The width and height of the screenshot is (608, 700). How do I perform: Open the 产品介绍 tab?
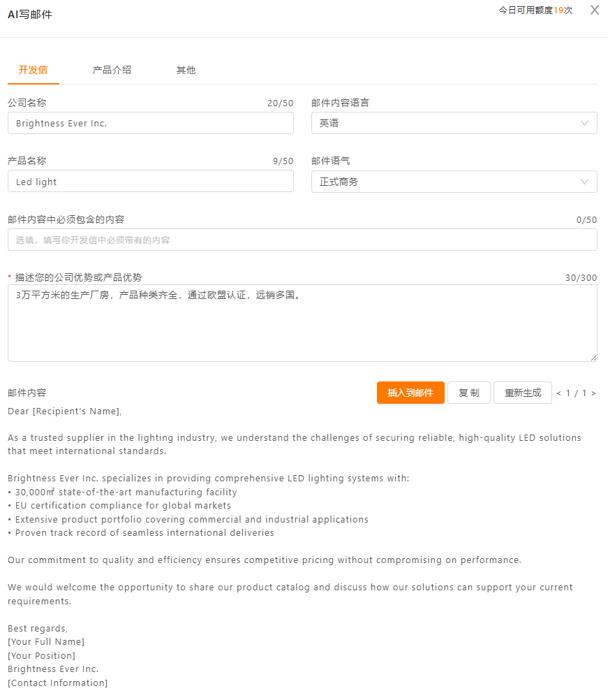pyautogui.click(x=112, y=70)
